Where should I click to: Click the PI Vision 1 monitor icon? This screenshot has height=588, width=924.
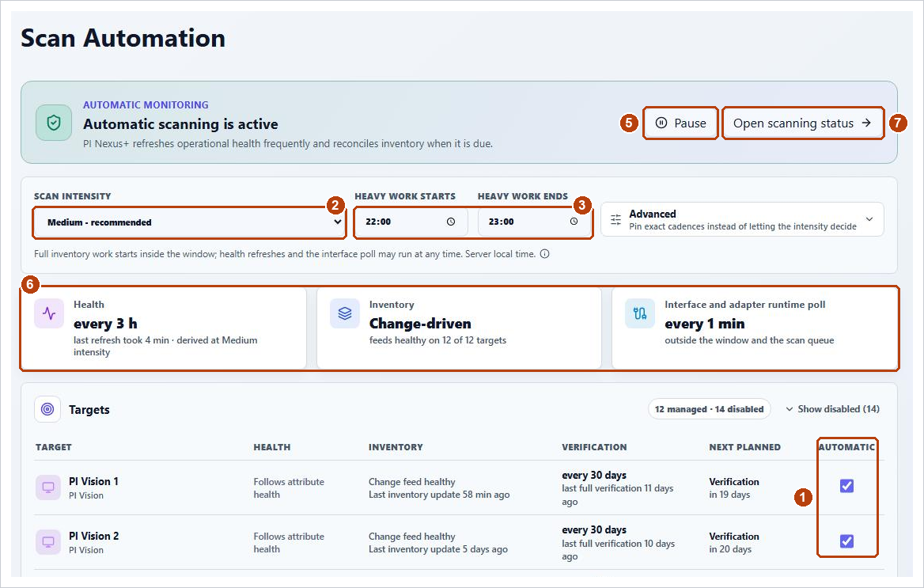[x=48, y=487]
